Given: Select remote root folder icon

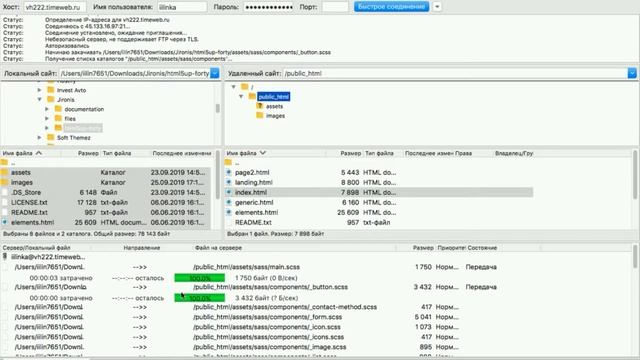Looking at the screenshot, I should click(244, 87).
